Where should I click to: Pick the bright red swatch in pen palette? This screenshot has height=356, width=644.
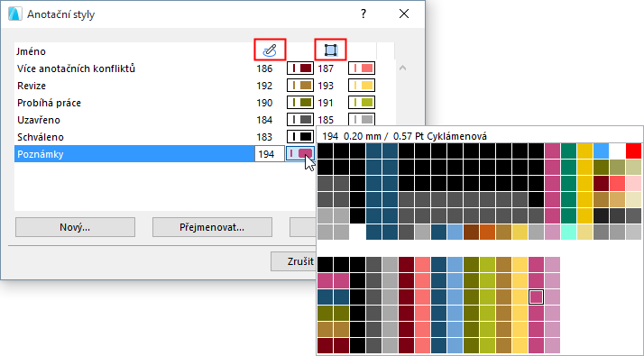coord(634,151)
